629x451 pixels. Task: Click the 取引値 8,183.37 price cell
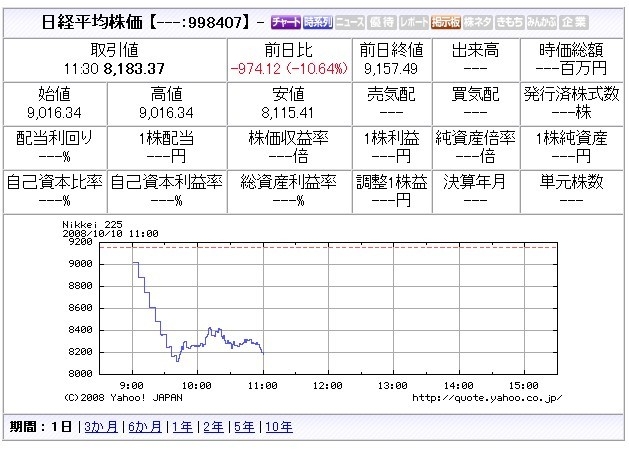115,60
